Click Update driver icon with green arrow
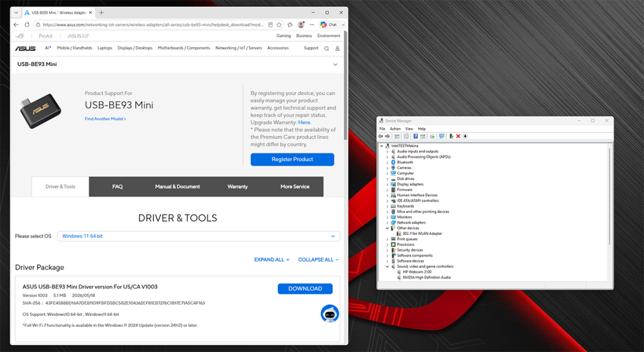This screenshot has width=644, height=352. point(451,136)
